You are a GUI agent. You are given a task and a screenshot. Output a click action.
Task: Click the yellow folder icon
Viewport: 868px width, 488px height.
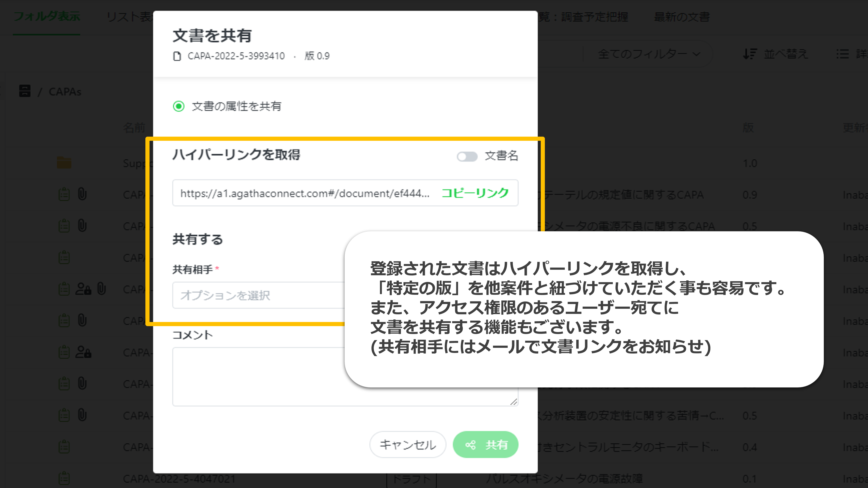pos(64,163)
